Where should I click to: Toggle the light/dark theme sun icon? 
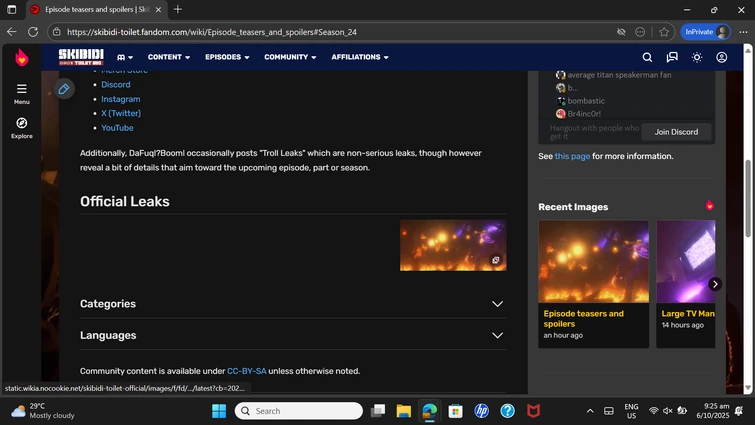click(x=697, y=57)
